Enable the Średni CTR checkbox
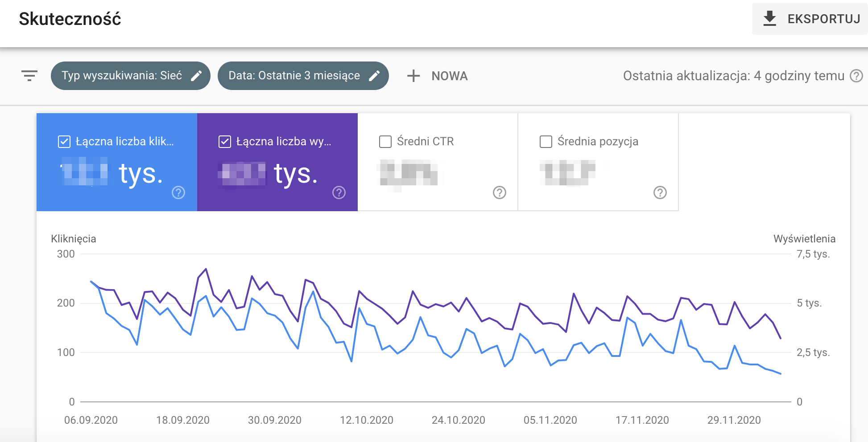 (x=385, y=142)
